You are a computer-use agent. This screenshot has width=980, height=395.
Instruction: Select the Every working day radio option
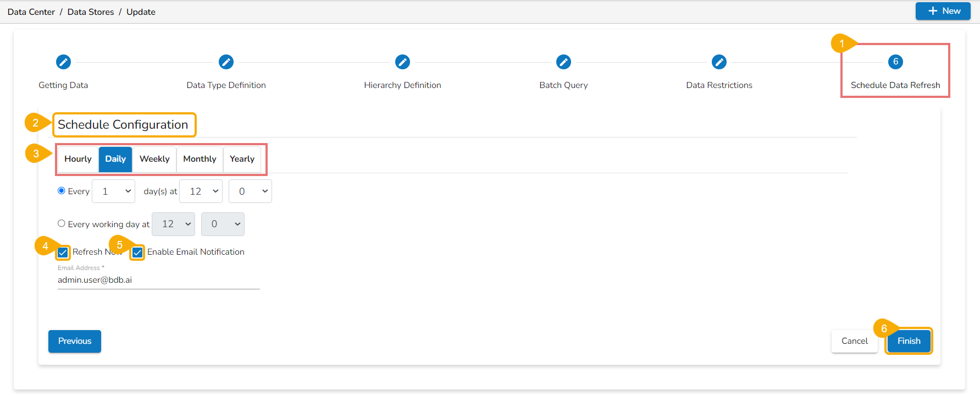click(x=62, y=223)
